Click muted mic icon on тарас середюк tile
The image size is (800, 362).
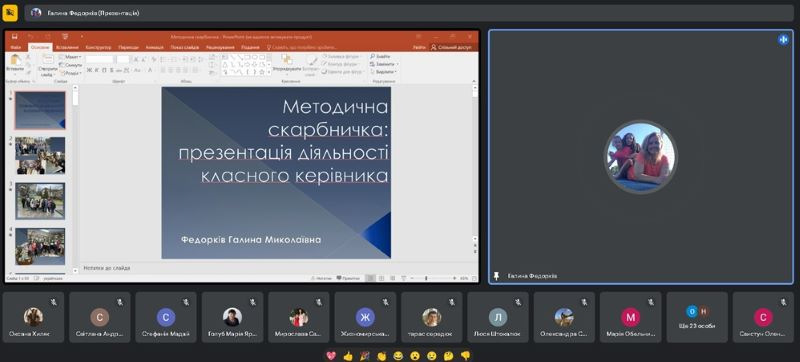pos(452,302)
